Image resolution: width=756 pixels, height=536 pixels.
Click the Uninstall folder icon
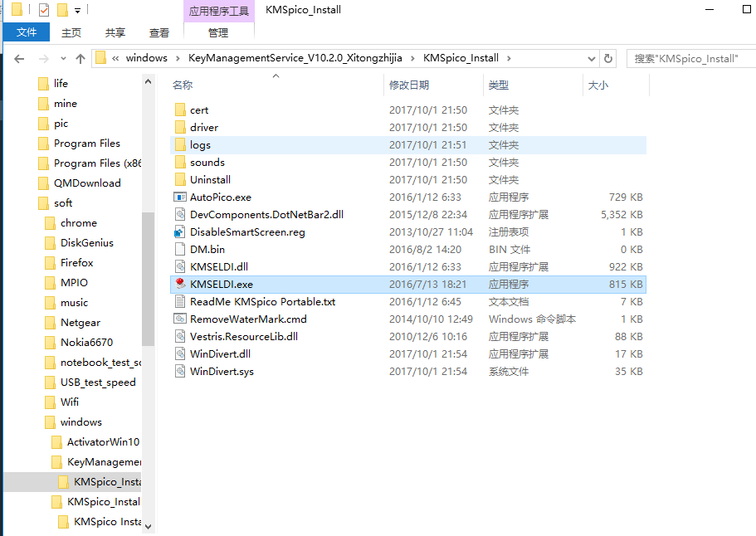tap(180, 179)
